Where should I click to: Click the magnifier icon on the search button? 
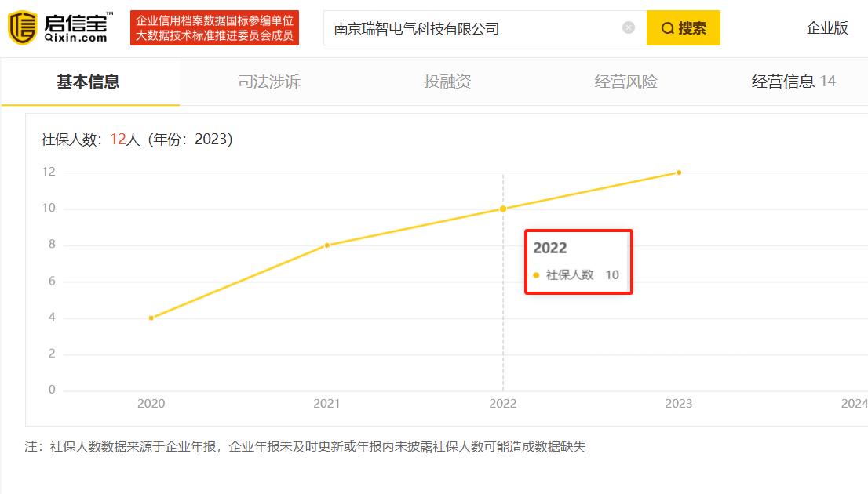point(666,27)
